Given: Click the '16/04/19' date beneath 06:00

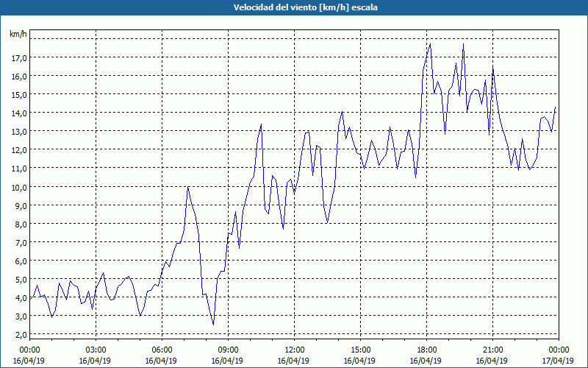Looking at the screenshot, I should click(x=161, y=361).
